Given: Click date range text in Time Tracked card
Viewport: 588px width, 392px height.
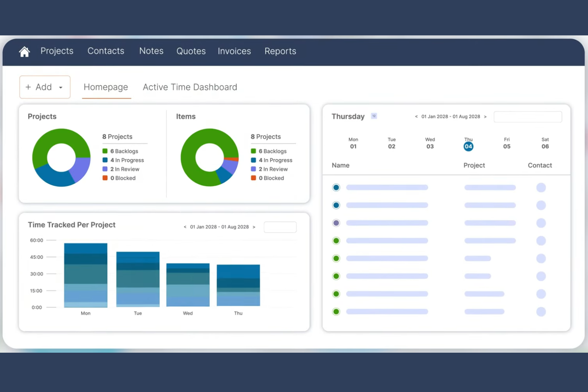Looking at the screenshot, I should [x=219, y=227].
